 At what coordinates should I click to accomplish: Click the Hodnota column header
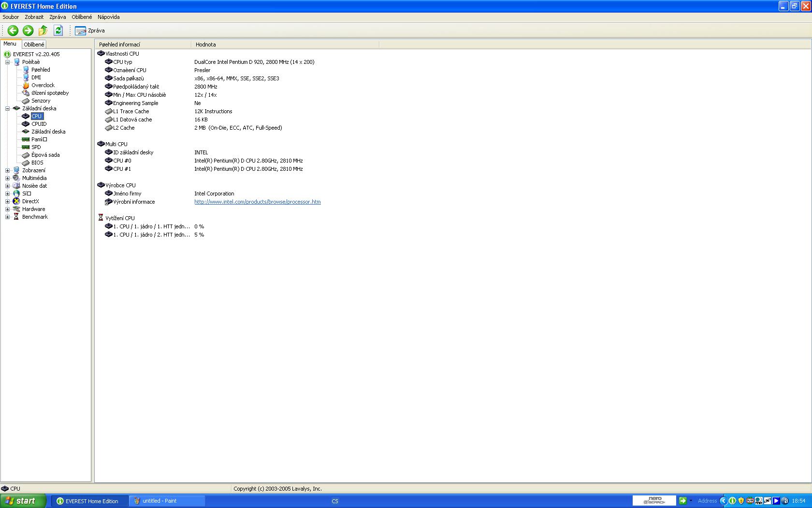pos(285,45)
